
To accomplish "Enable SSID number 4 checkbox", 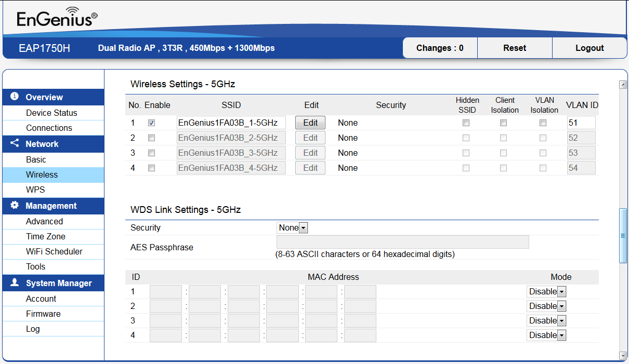I will coord(151,168).
